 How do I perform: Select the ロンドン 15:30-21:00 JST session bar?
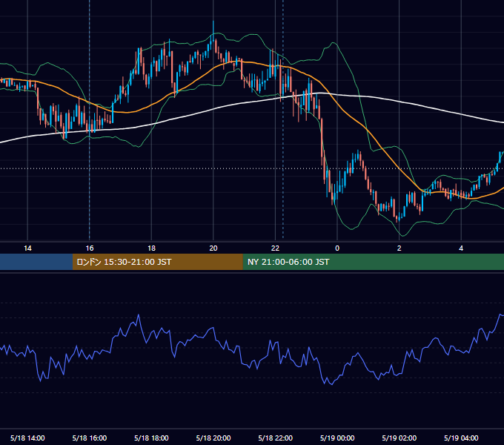[157, 262]
